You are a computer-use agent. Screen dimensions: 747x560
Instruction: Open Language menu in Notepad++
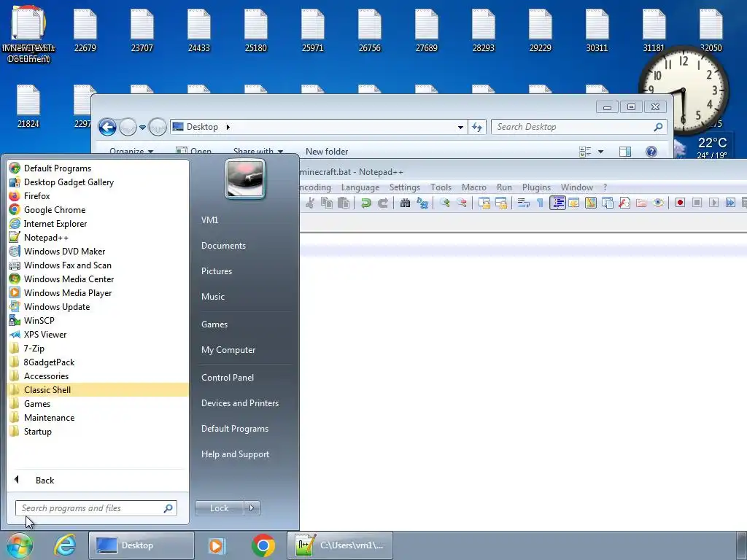[360, 187]
